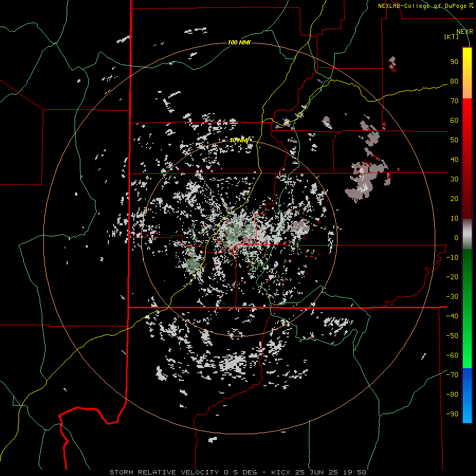476x476 pixels.
Task: Click the 50 value on velocity scale
Action: pyautogui.click(x=454, y=140)
